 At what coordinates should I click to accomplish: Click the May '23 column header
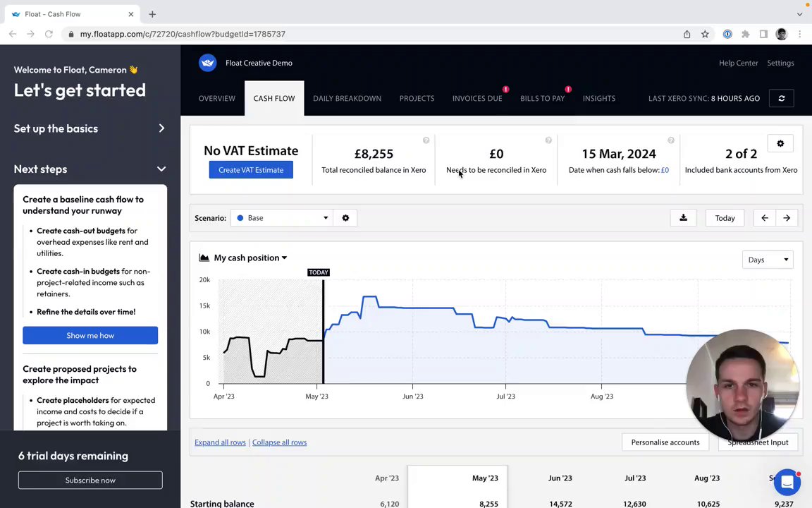click(x=485, y=478)
